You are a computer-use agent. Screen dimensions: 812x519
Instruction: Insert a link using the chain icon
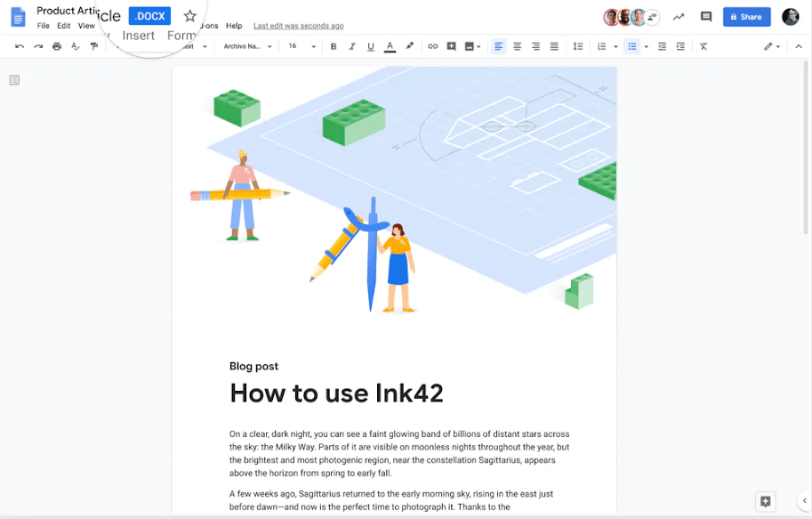(433, 46)
